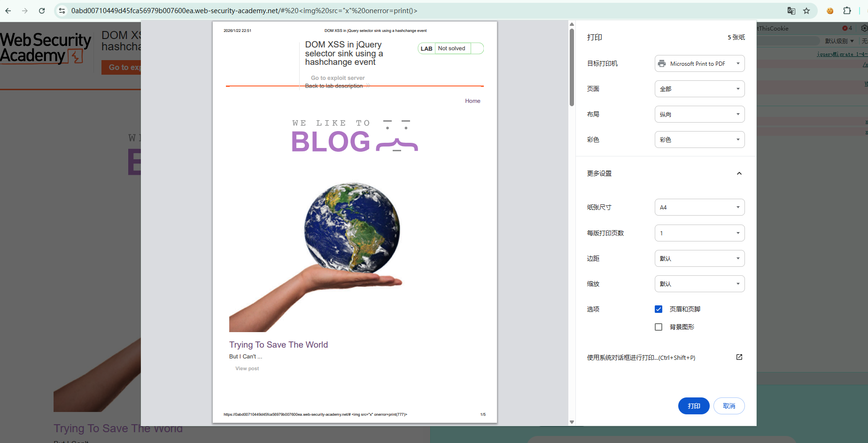The width and height of the screenshot is (868, 443).
Task: Click the URL address bar text
Action: [244, 11]
